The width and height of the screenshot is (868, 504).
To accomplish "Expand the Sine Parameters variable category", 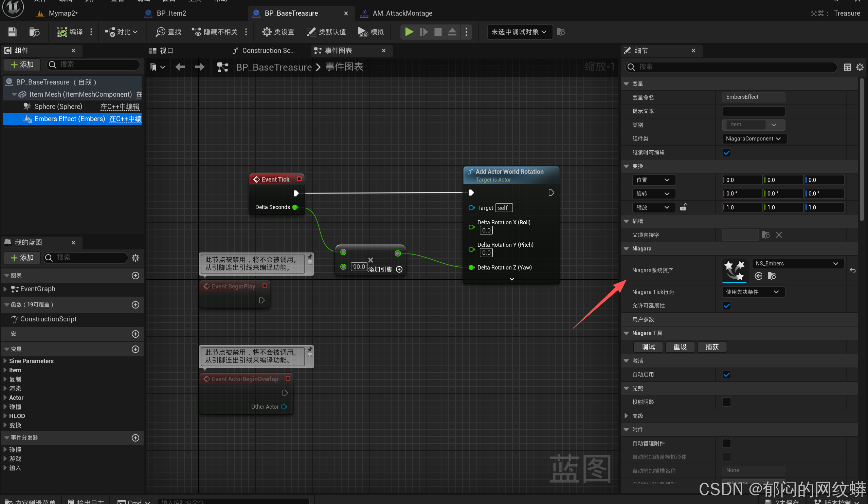I will [x=5, y=361].
